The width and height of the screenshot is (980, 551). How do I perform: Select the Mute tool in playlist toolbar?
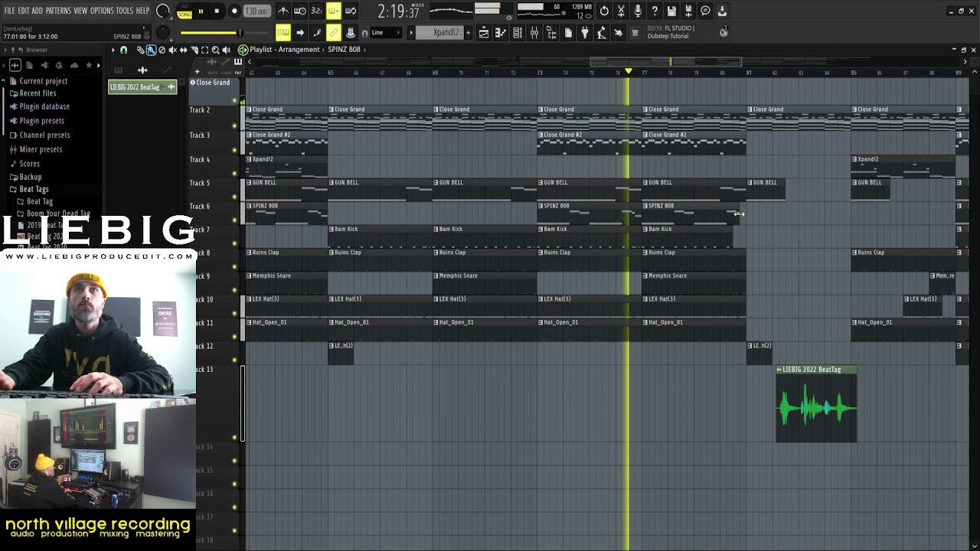coord(172,50)
